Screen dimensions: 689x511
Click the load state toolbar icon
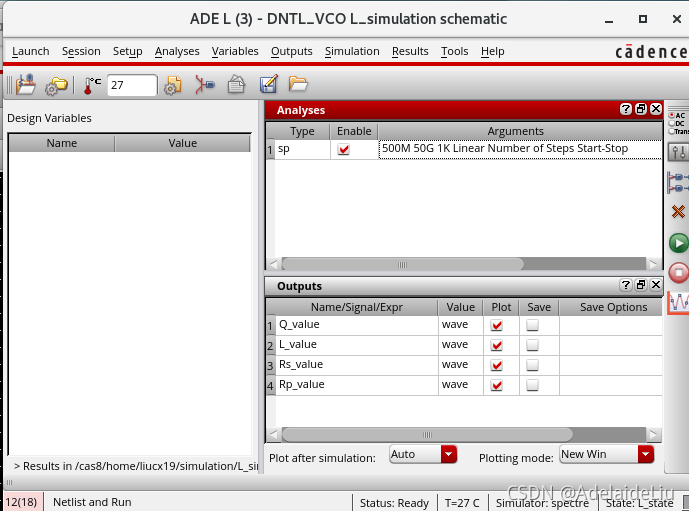25,84
